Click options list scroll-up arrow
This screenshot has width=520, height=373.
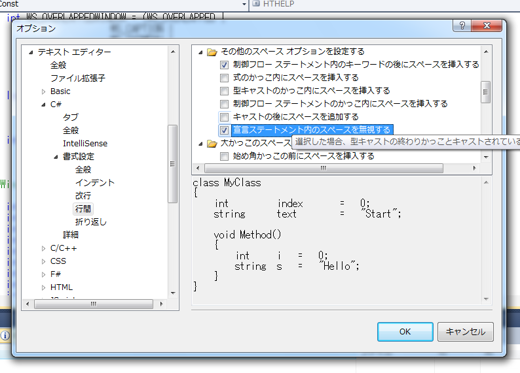[486, 52]
